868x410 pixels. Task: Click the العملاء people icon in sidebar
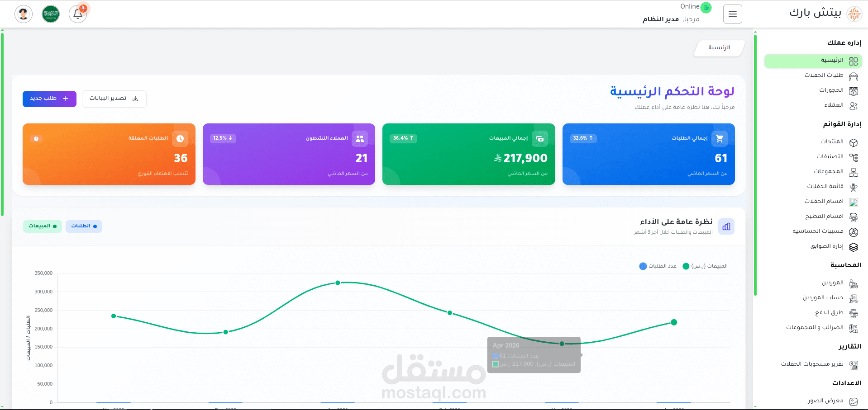coord(854,106)
